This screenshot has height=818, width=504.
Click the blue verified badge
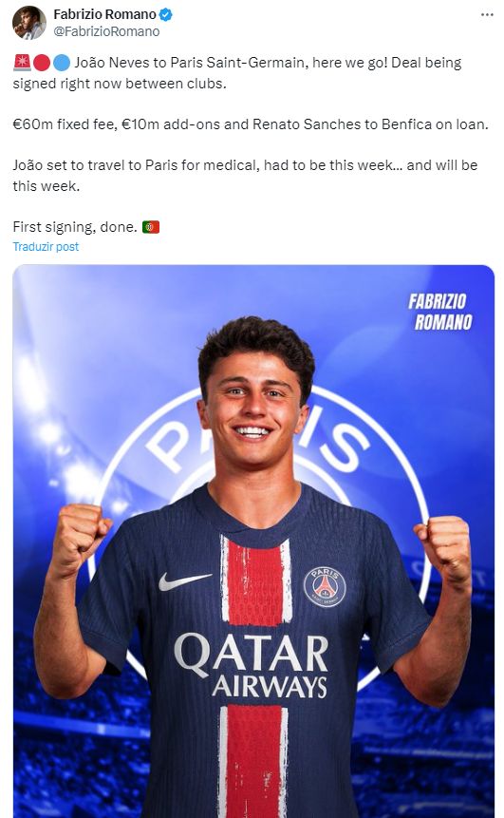tap(166, 14)
